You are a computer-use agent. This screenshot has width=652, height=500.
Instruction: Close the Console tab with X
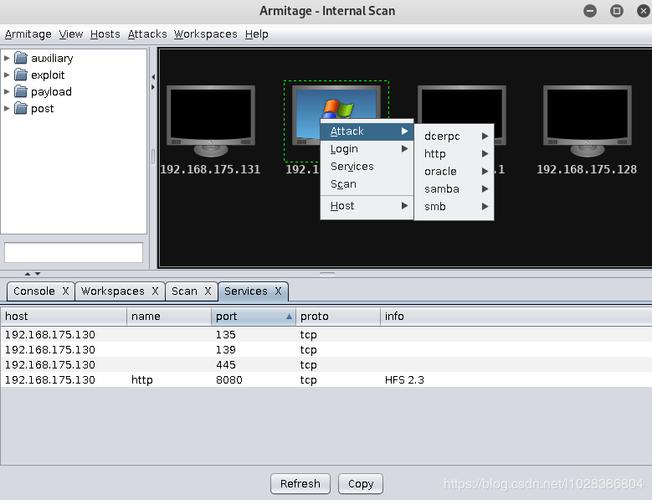pos(65,292)
